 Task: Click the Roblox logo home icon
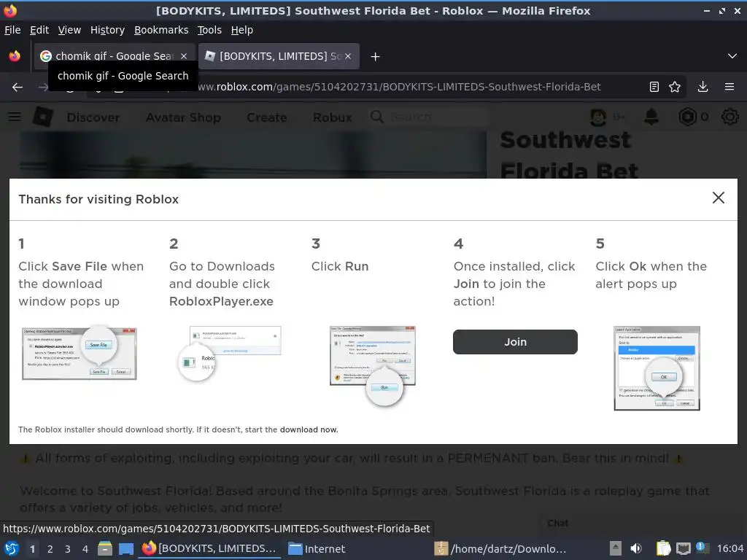coord(43,117)
